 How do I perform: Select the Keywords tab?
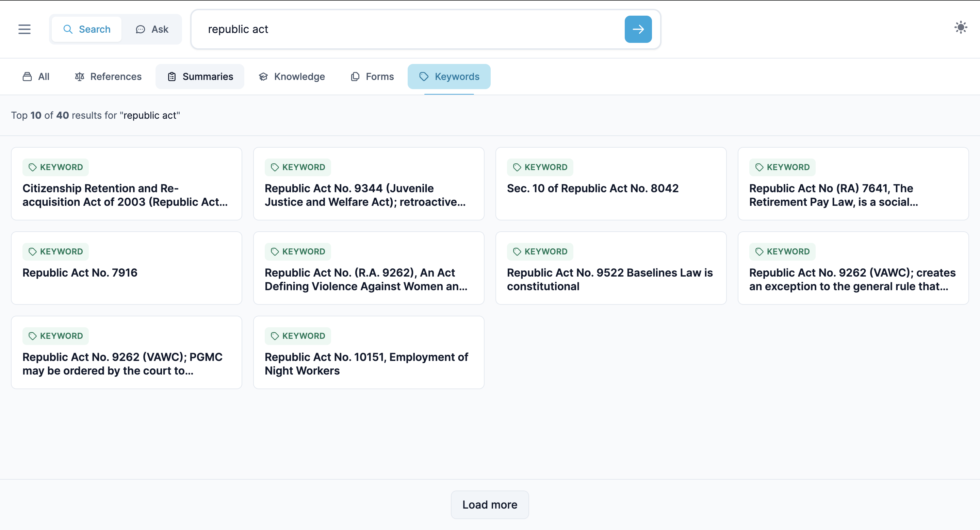[449, 77]
